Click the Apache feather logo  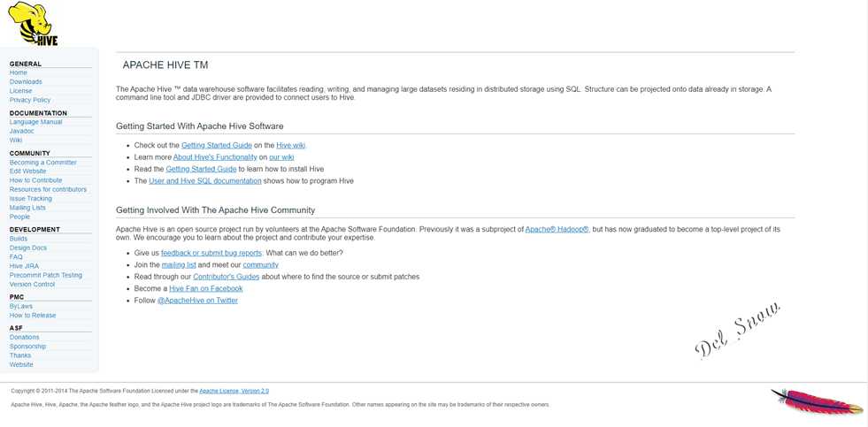(x=817, y=401)
